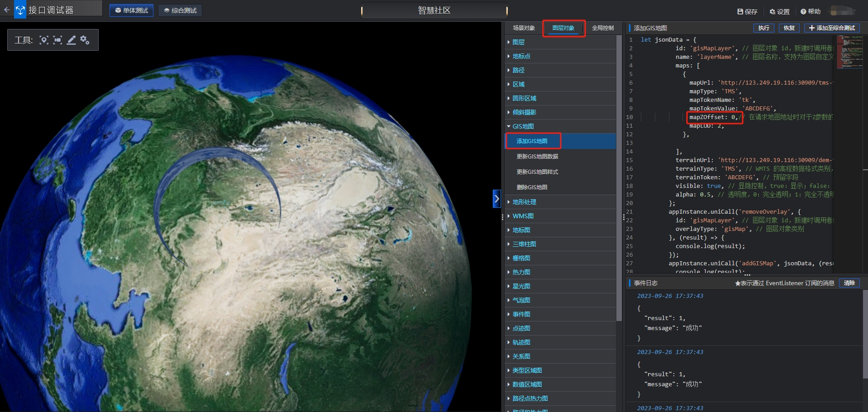Image resolution: width=868 pixels, height=412 pixels.
Task: Collapse the GIS地图 category
Action: 560,126
